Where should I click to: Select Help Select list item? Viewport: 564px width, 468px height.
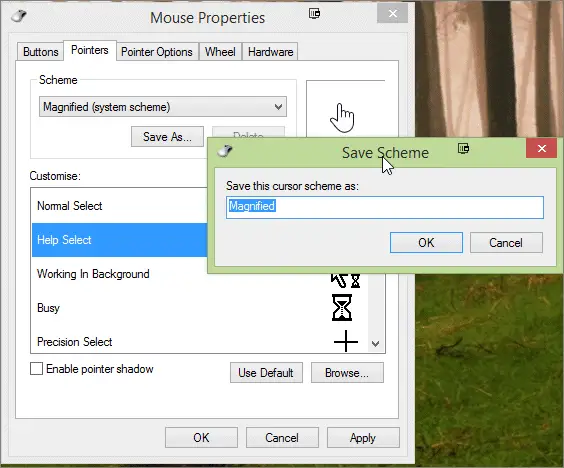coord(119,240)
